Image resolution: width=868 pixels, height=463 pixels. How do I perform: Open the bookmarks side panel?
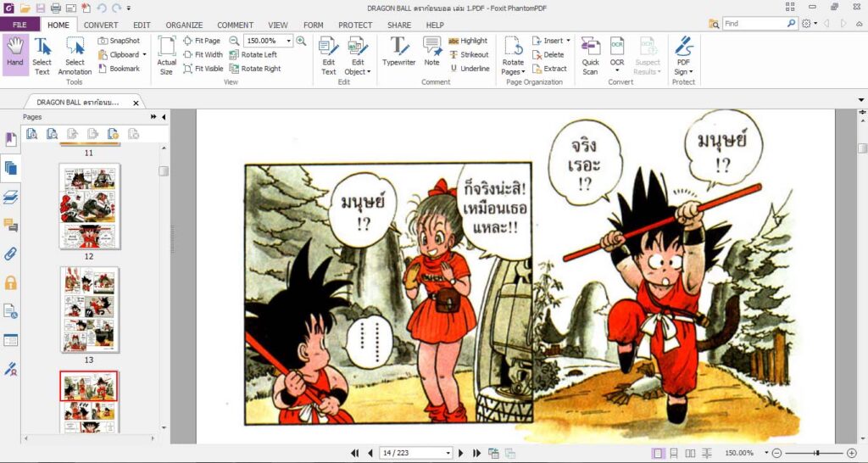pos(10,139)
